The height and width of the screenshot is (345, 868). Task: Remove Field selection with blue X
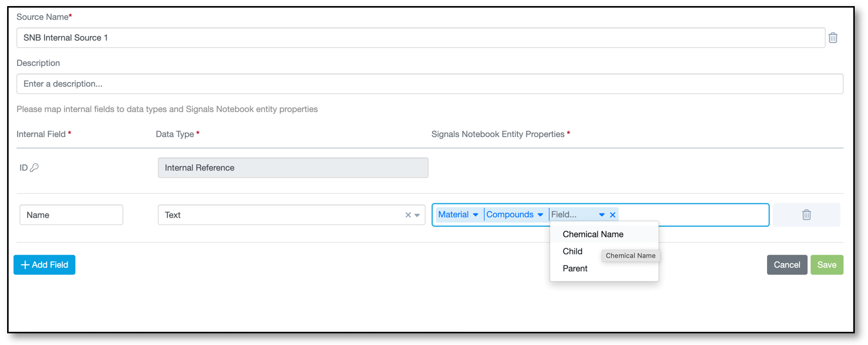point(613,215)
